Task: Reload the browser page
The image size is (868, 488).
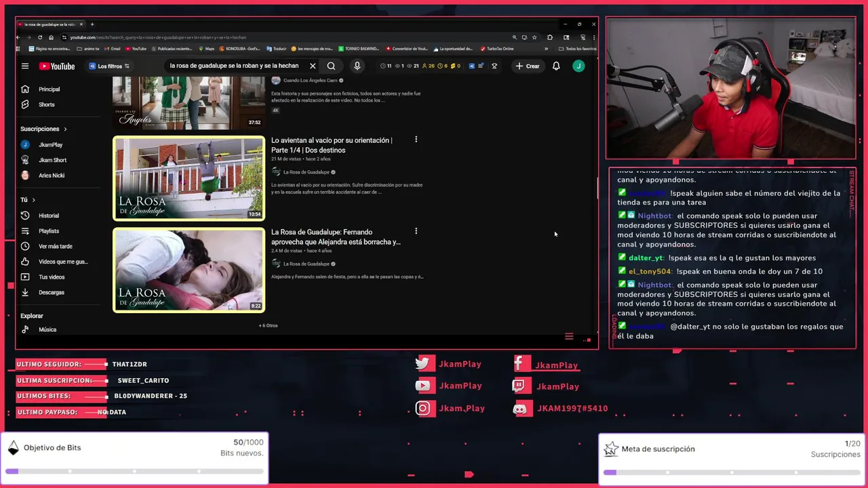Action: [40, 37]
